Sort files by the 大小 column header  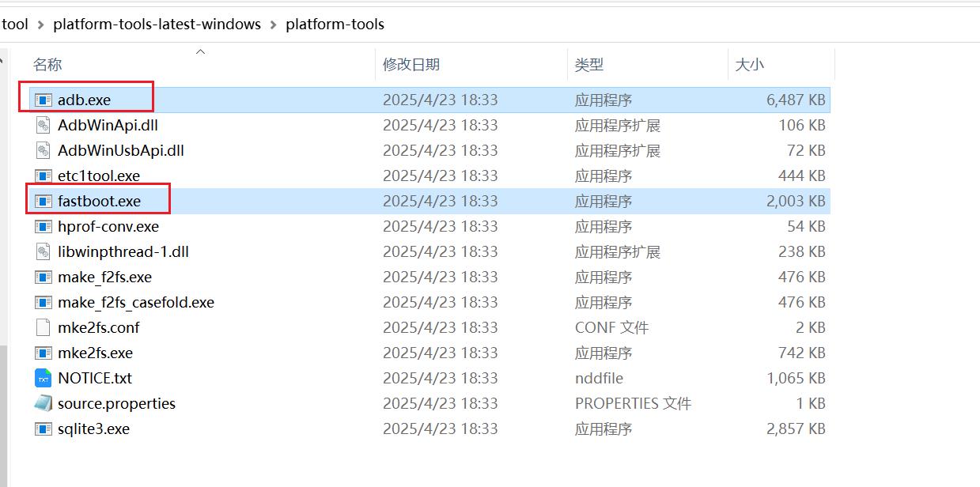click(x=750, y=64)
